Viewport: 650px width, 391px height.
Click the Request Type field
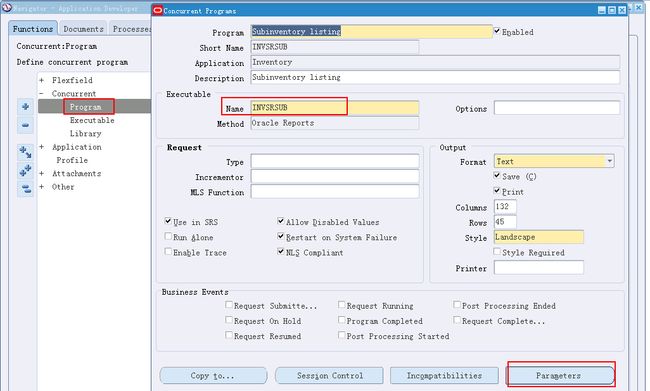click(x=335, y=161)
